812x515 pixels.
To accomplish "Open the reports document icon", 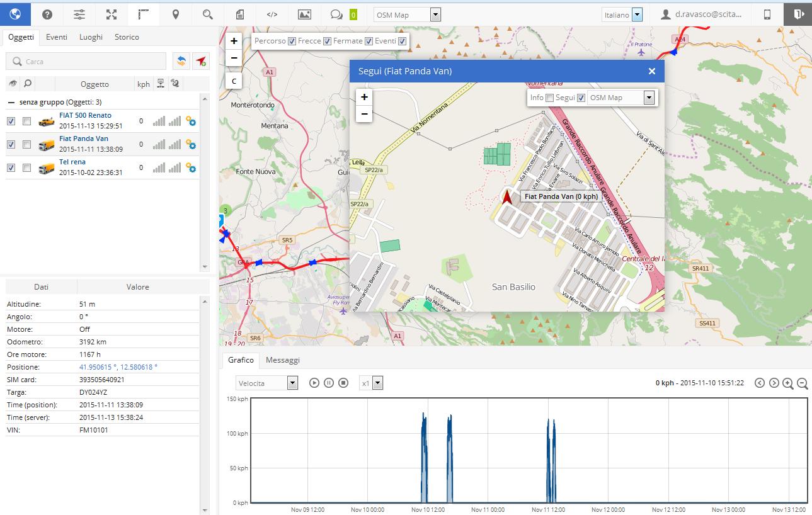I will click(240, 14).
